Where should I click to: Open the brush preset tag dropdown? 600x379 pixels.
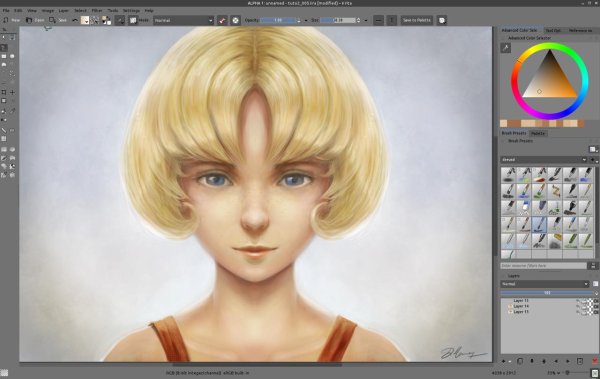click(x=544, y=160)
